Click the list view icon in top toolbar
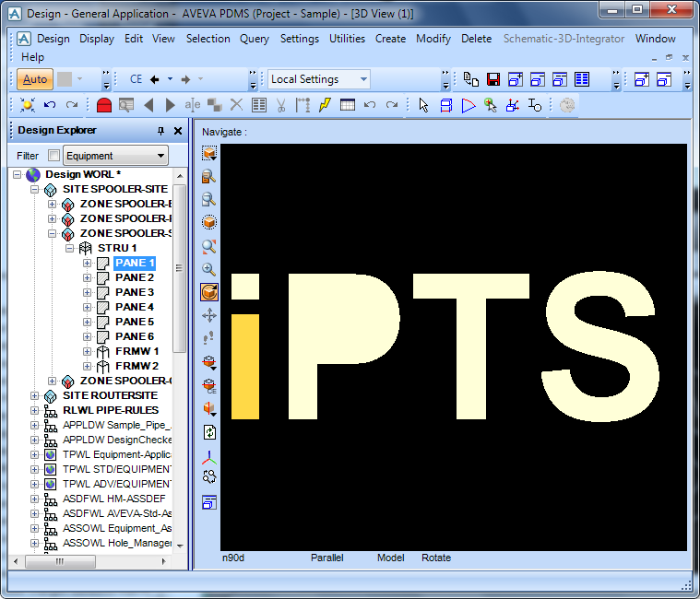700x599 pixels. pyautogui.click(x=582, y=79)
